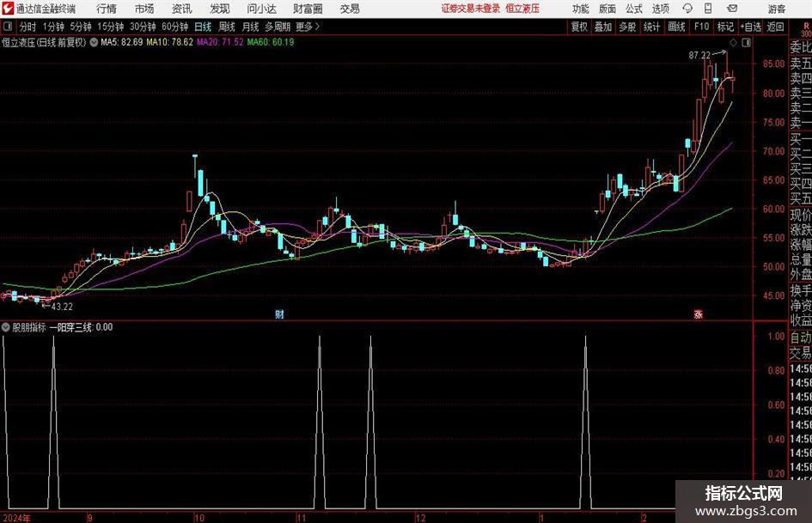Open the mail envelope icon
The width and height of the screenshot is (812, 523).
[732, 9]
